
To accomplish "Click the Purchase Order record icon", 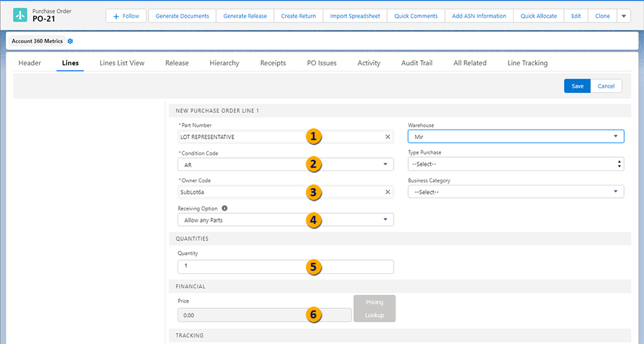I will coord(20,16).
